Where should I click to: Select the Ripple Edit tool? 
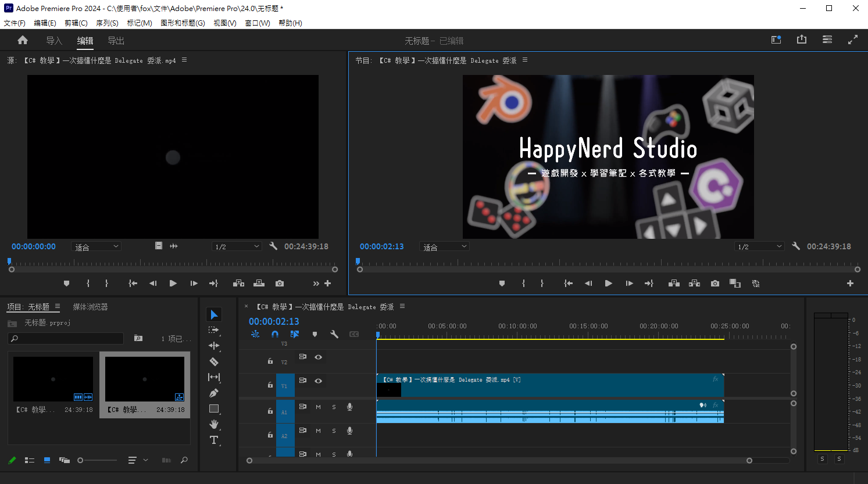click(x=214, y=346)
